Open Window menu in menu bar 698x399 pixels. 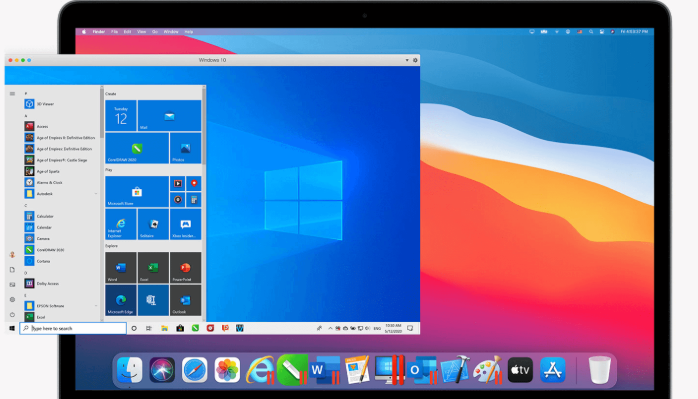click(171, 32)
